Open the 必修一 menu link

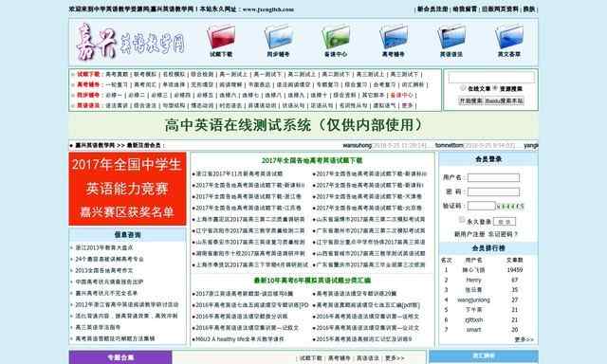point(114,95)
